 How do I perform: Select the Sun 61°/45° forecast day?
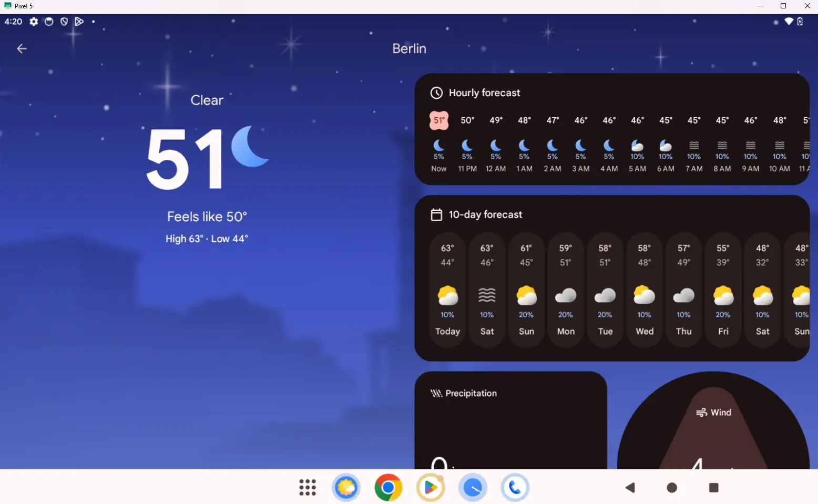(x=526, y=290)
